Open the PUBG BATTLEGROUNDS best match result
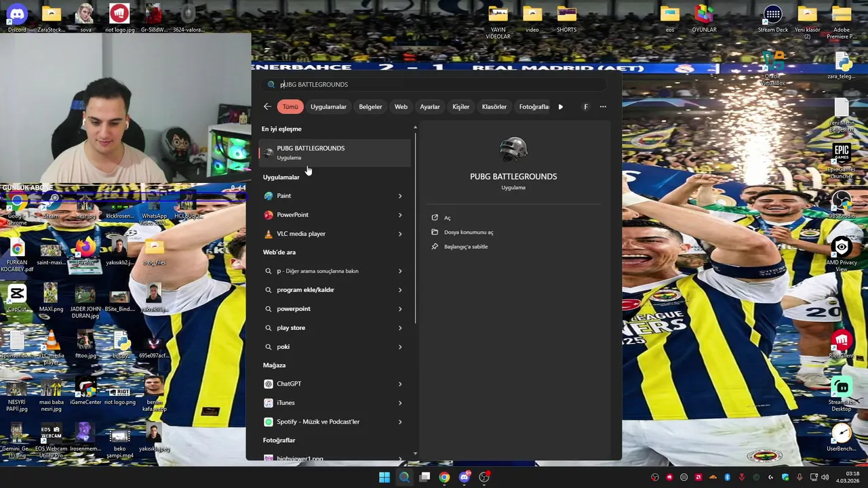 (x=334, y=152)
